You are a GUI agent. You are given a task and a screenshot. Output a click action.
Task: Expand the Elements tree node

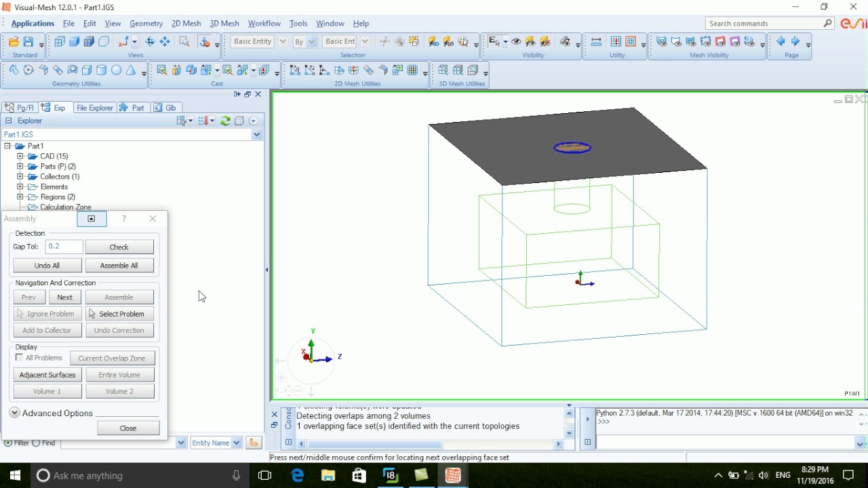tap(20, 186)
